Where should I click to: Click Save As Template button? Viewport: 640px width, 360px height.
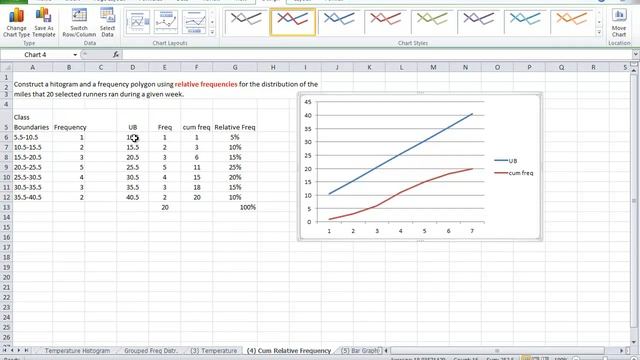click(x=44, y=23)
